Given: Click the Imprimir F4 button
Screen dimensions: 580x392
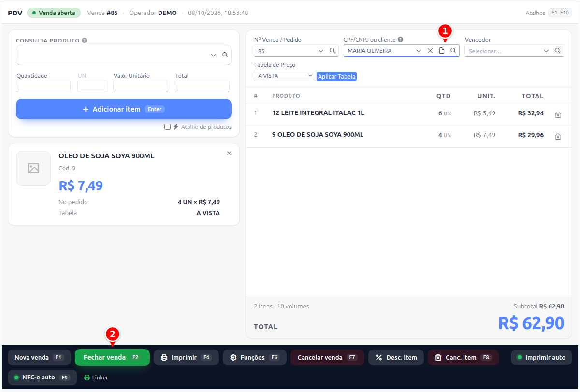Looking at the screenshot, I should [x=186, y=357].
